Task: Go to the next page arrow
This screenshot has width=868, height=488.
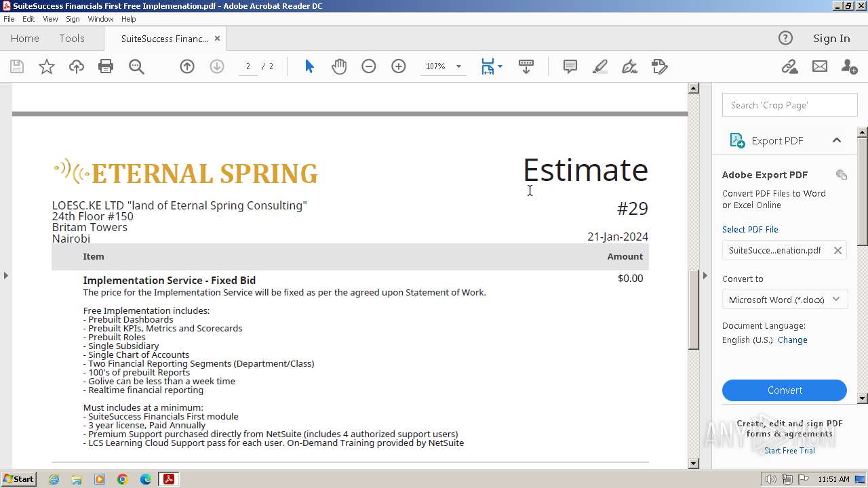Action: point(217,66)
